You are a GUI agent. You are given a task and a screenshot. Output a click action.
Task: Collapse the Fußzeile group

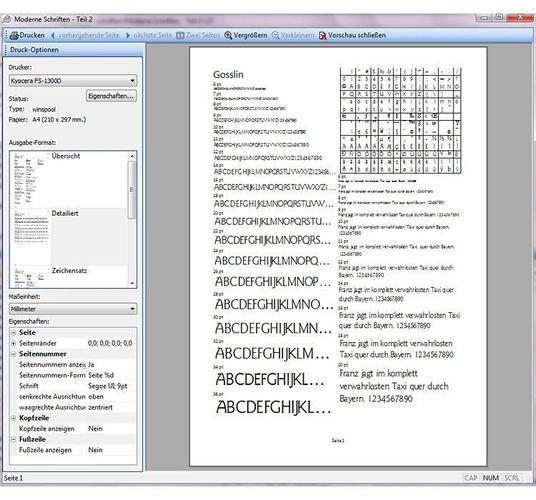(13, 440)
